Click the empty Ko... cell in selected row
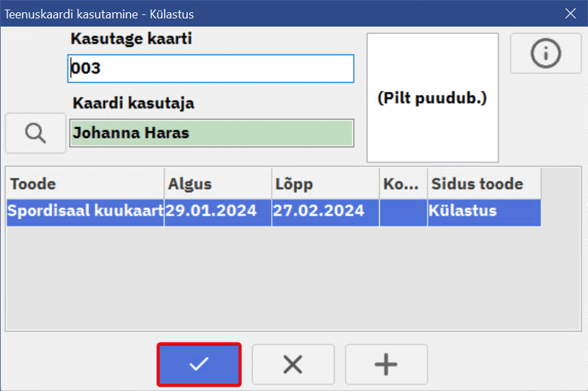 (x=403, y=212)
